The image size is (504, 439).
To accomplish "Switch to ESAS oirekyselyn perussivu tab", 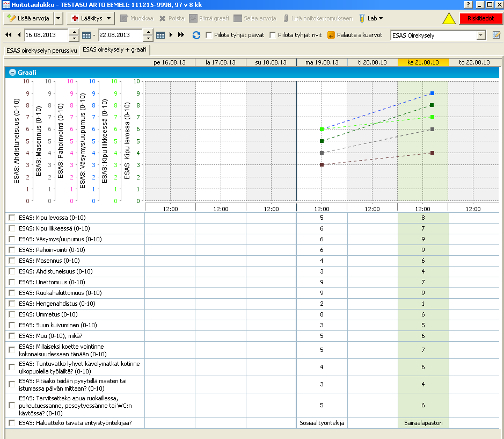I will (x=42, y=51).
